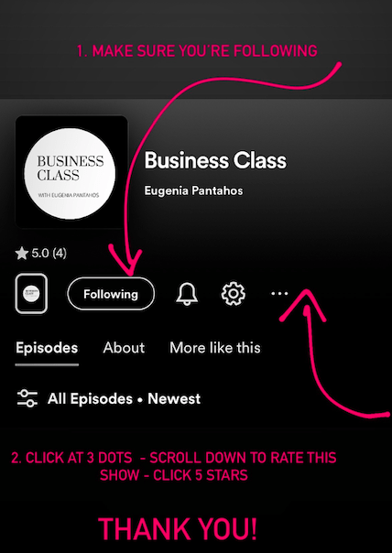The height and width of the screenshot is (553, 392).
Task: Switch to the More like this tab
Action: click(215, 348)
